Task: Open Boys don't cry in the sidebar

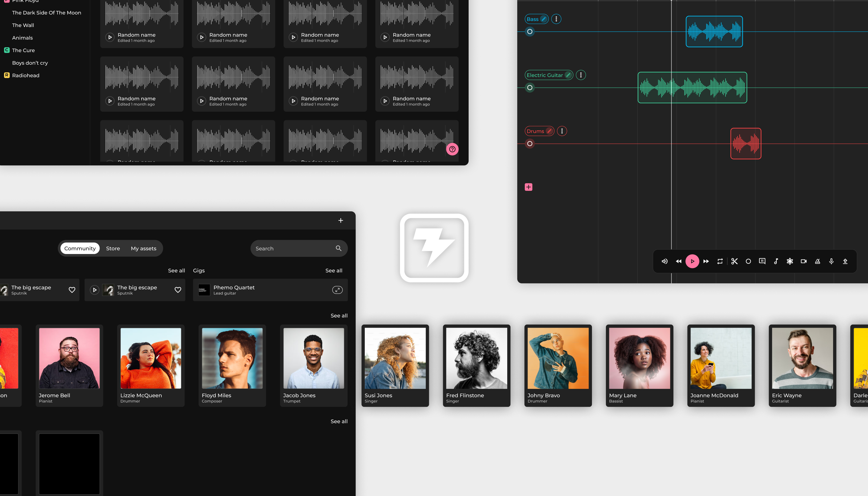Action: point(30,63)
